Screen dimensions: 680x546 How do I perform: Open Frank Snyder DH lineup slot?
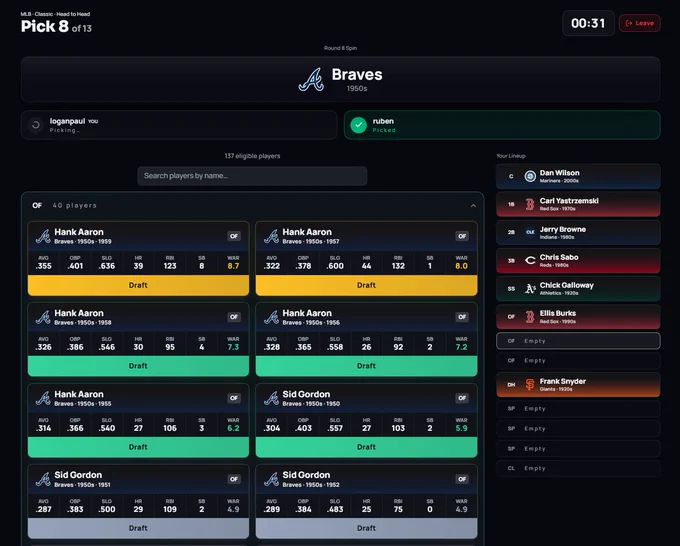(x=578, y=384)
